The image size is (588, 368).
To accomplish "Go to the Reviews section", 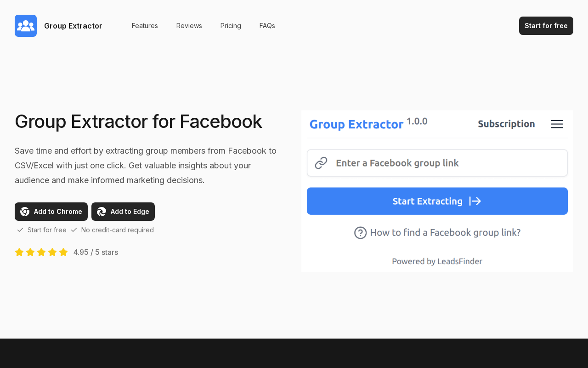I will pos(189,26).
